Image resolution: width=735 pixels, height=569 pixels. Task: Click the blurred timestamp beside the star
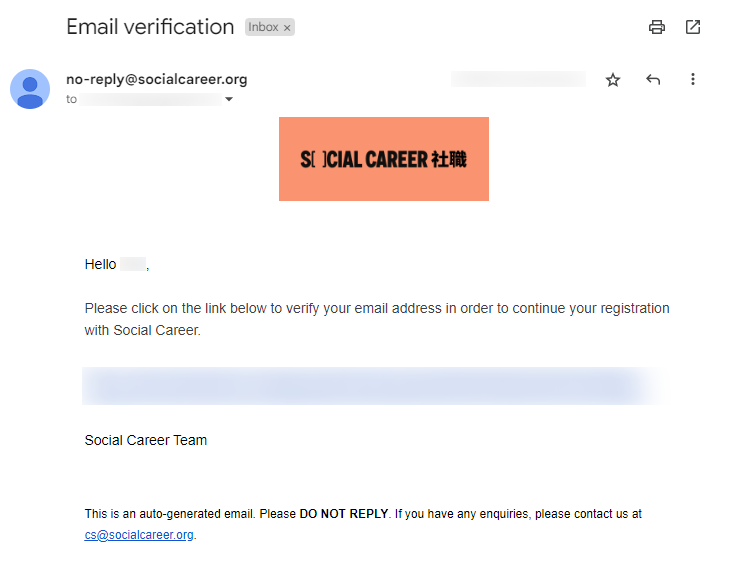pyautogui.click(x=518, y=79)
